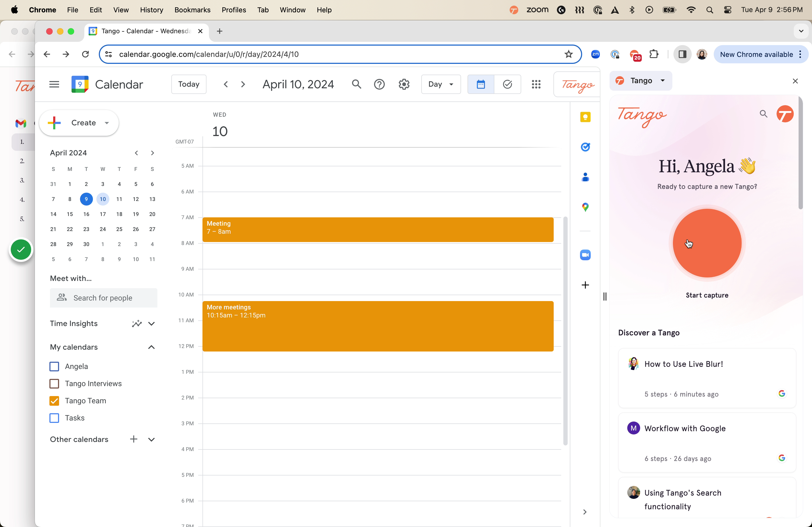
Task: Open the main menu hamburger icon
Action: click(x=54, y=84)
